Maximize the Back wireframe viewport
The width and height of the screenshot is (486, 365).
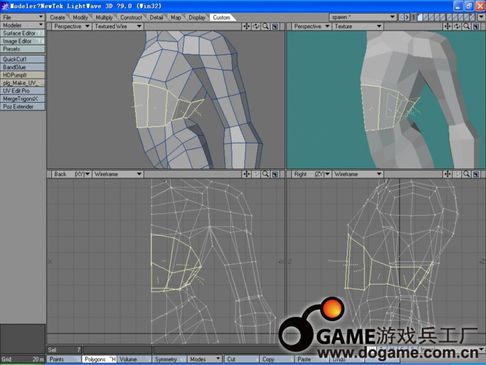275,174
